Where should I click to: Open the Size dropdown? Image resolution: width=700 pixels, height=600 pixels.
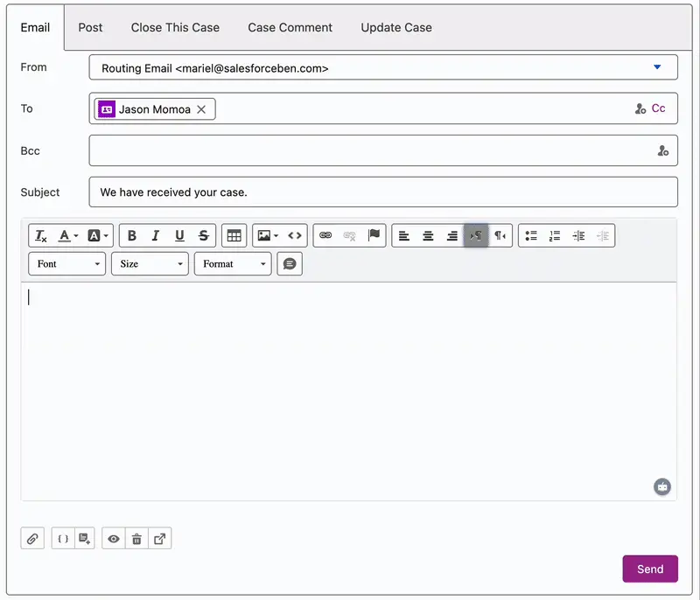(x=150, y=263)
